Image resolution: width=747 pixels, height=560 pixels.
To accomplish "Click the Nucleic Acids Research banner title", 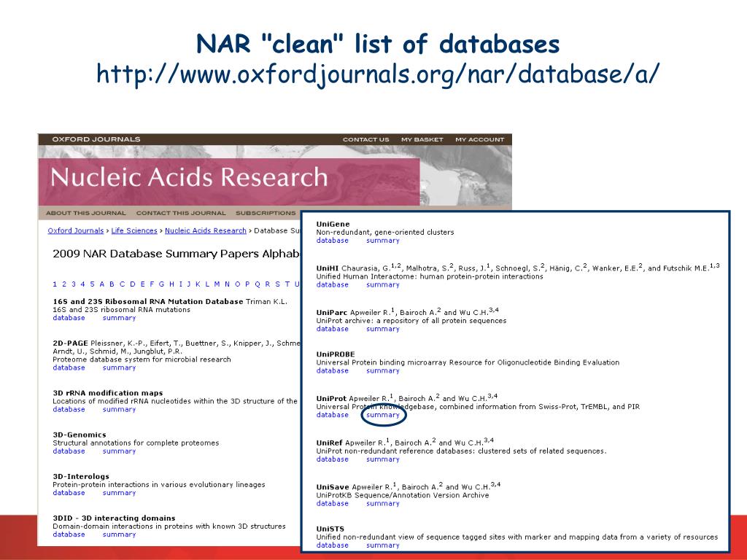I will pos(189,177).
